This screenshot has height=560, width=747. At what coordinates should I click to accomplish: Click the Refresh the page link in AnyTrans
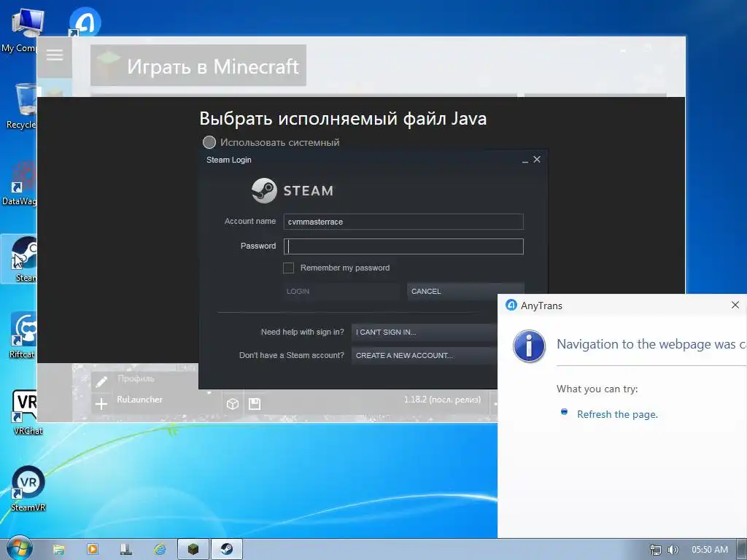point(617,414)
